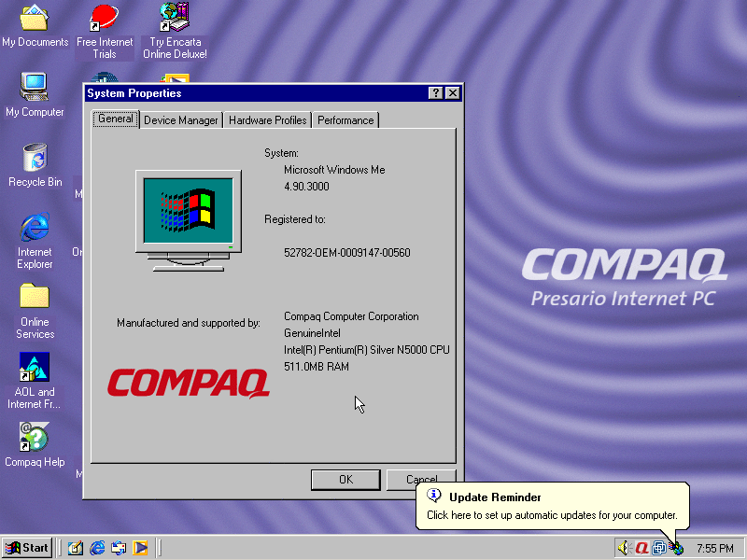Viewport: 747px width, 560px height.
Task: Click the 7:55 PM system clock
Action: coord(714,549)
